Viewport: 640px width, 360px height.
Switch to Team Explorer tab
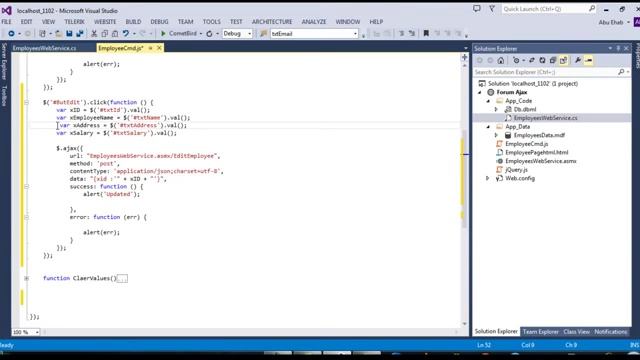pyautogui.click(x=540, y=332)
